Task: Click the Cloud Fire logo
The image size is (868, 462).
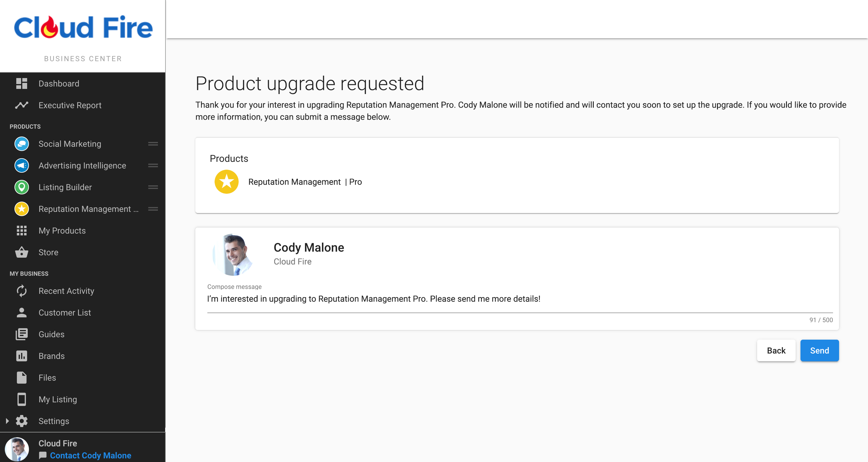Action: coord(83,27)
